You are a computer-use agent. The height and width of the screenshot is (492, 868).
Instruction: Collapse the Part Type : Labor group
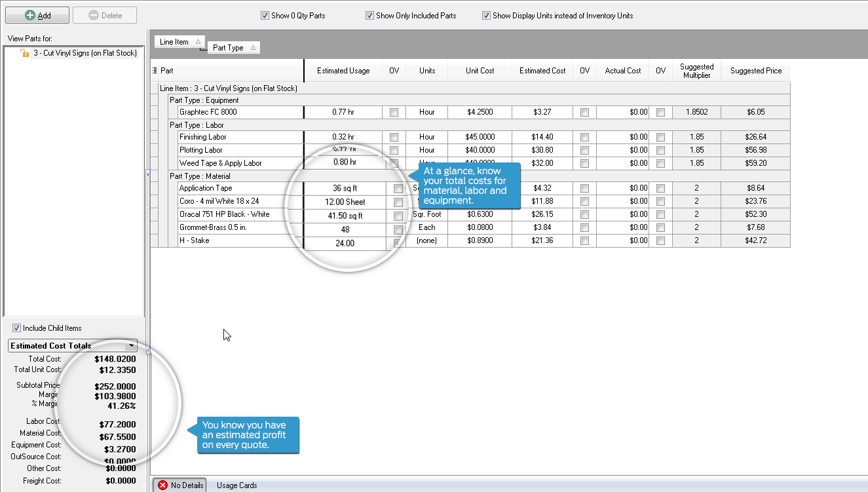[164, 125]
